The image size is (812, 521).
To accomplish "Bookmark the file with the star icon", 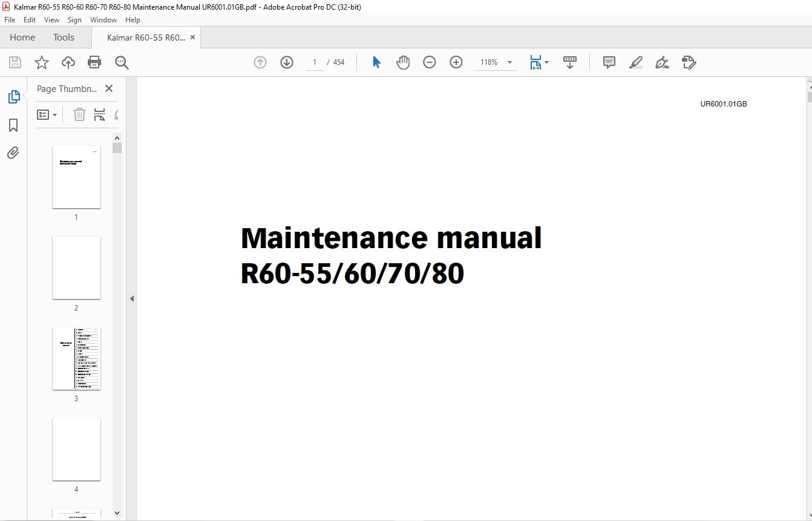I will pos(42,62).
